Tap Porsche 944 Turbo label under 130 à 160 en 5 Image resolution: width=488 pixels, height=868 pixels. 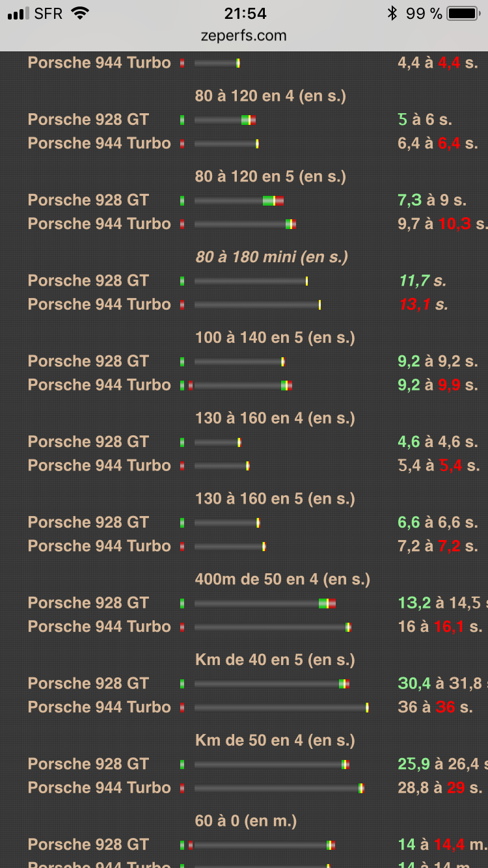pos(100,547)
